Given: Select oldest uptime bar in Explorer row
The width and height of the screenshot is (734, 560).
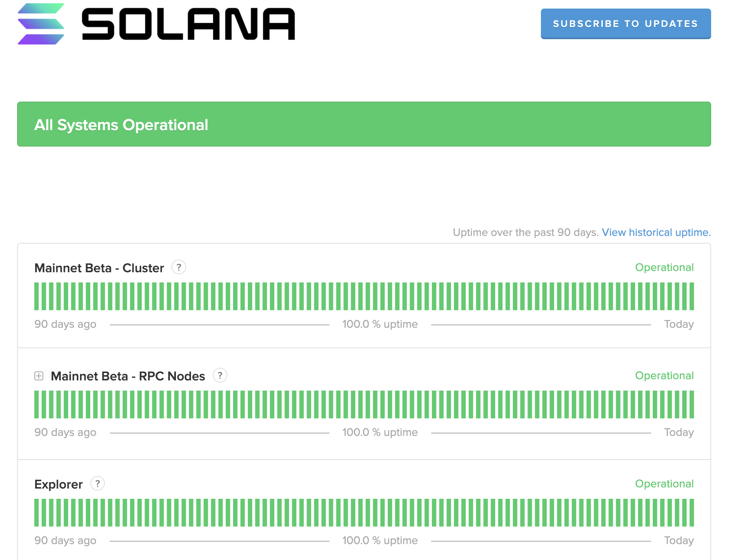Looking at the screenshot, I should click(37, 513).
